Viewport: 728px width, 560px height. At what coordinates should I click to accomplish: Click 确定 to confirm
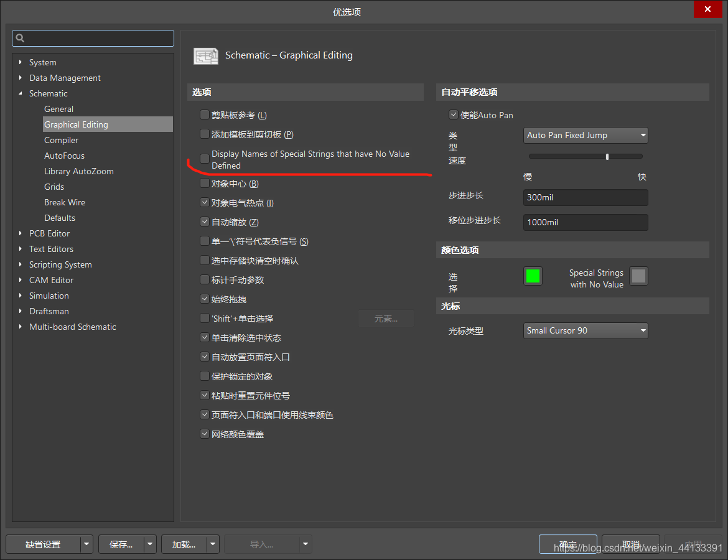pyautogui.click(x=568, y=544)
